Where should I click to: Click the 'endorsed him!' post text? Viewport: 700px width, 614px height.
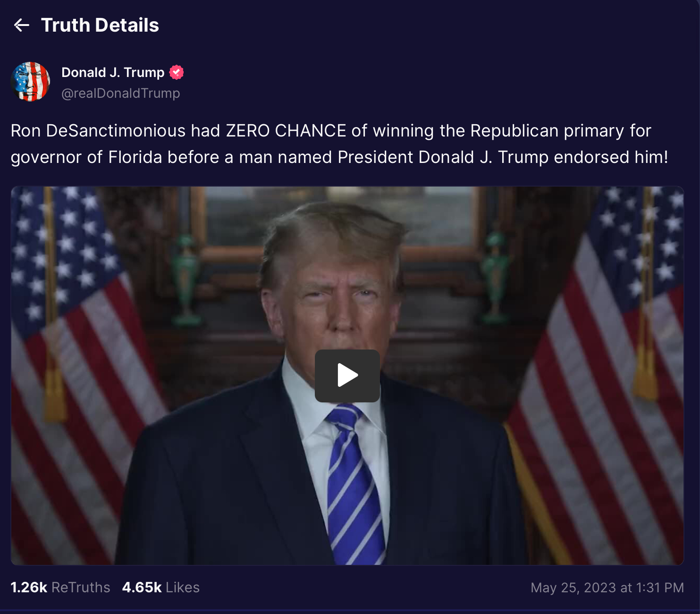coord(611,157)
